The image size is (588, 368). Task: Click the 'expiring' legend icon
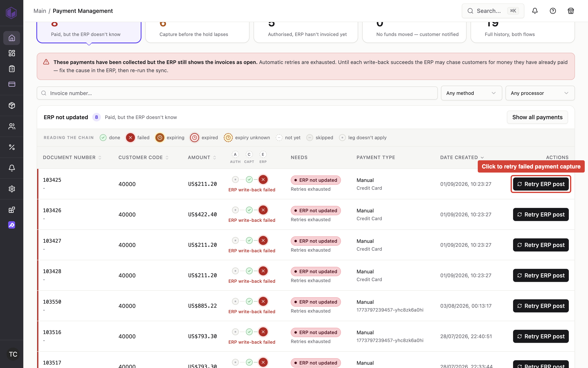pos(160,138)
